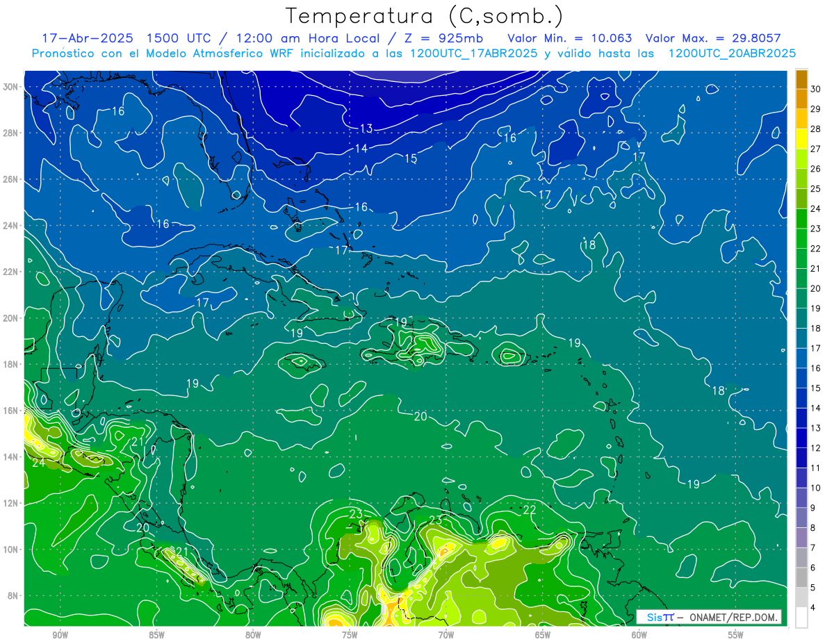This screenshot has height=644, width=834.
Task: Click the 20N latitude axis label
Action: (x=12, y=318)
